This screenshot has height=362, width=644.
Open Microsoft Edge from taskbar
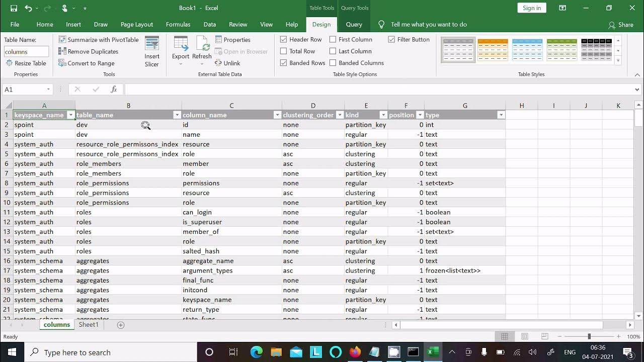pos(257,352)
